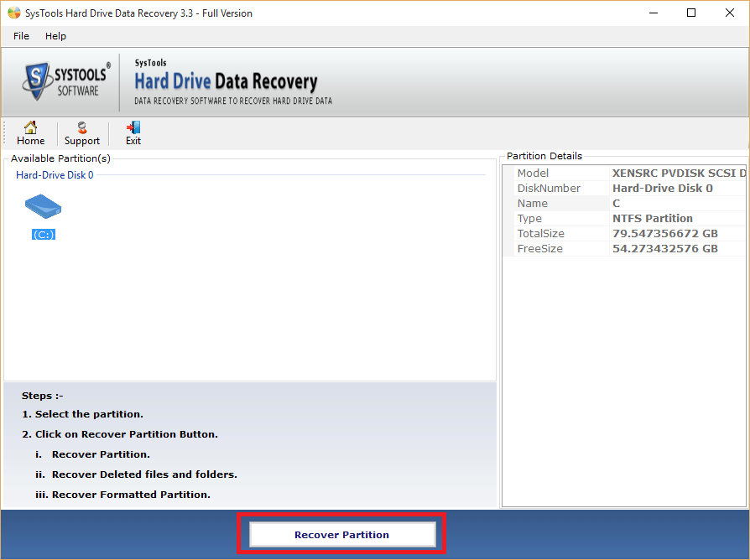Select the 54.273432576 GB value
This screenshot has width=750, height=560.
click(665, 248)
